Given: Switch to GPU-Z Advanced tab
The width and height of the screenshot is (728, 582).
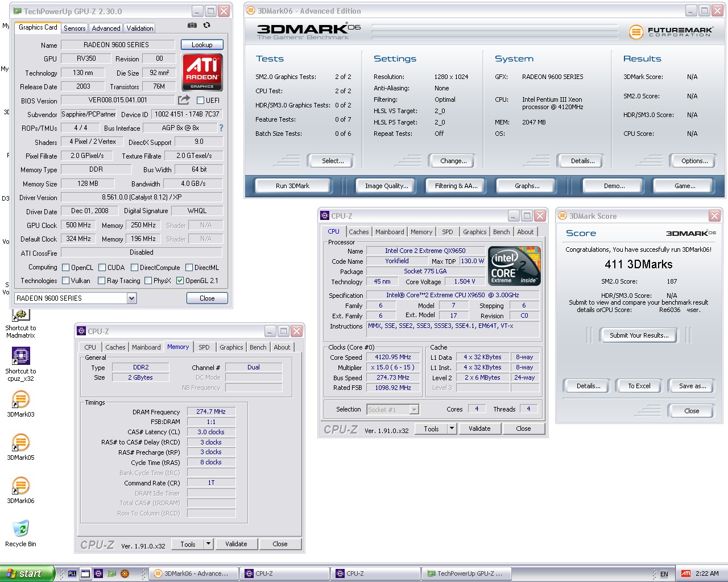Looking at the screenshot, I should coord(106,28).
